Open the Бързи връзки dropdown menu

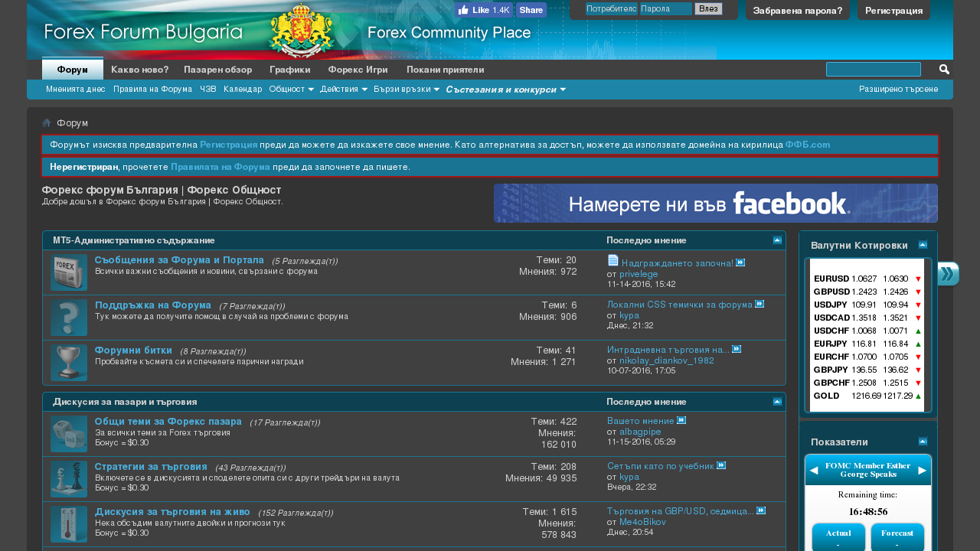coord(407,90)
